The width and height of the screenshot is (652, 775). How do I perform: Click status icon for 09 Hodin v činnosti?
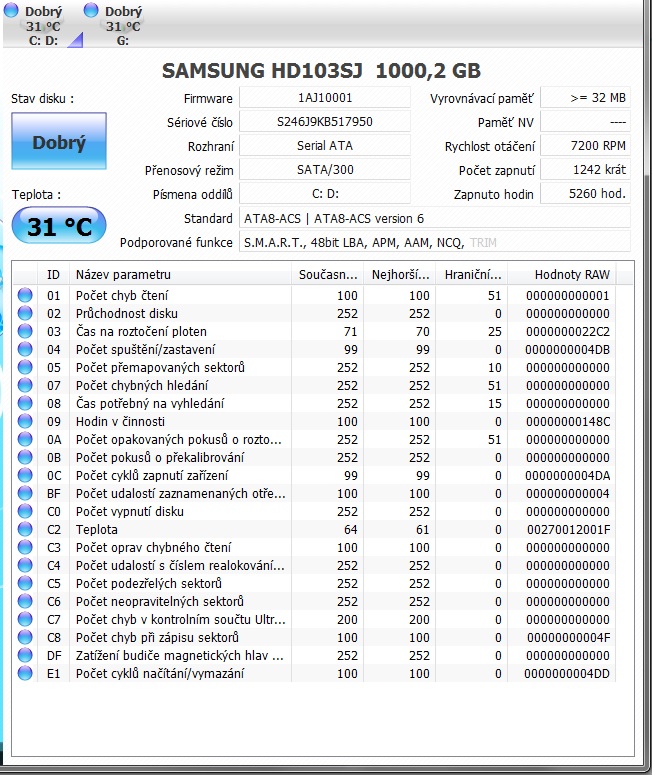point(25,421)
